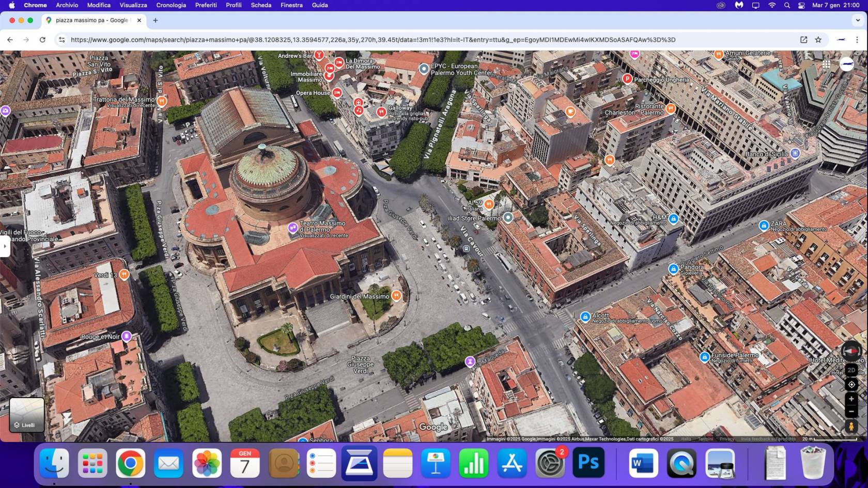The height and width of the screenshot is (488, 868).
Task: Select the EPYC Palermo Youth Center marker
Action: [x=424, y=69]
